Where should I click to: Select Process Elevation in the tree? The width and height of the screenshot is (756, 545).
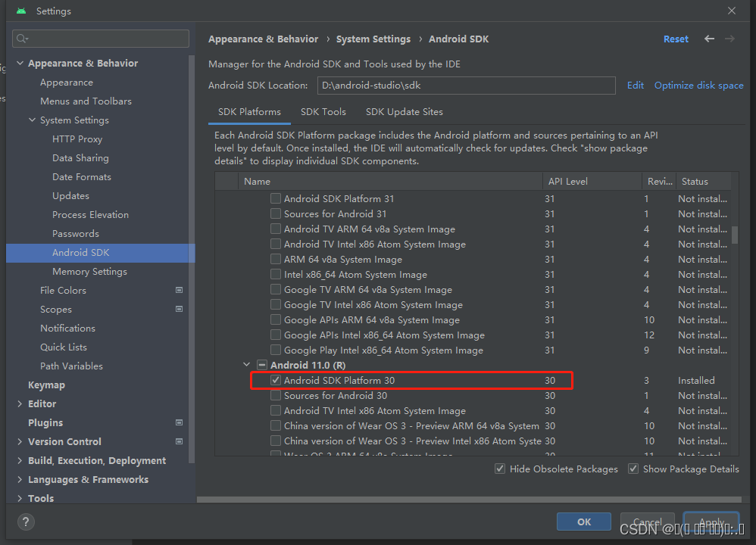pos(90,214)
